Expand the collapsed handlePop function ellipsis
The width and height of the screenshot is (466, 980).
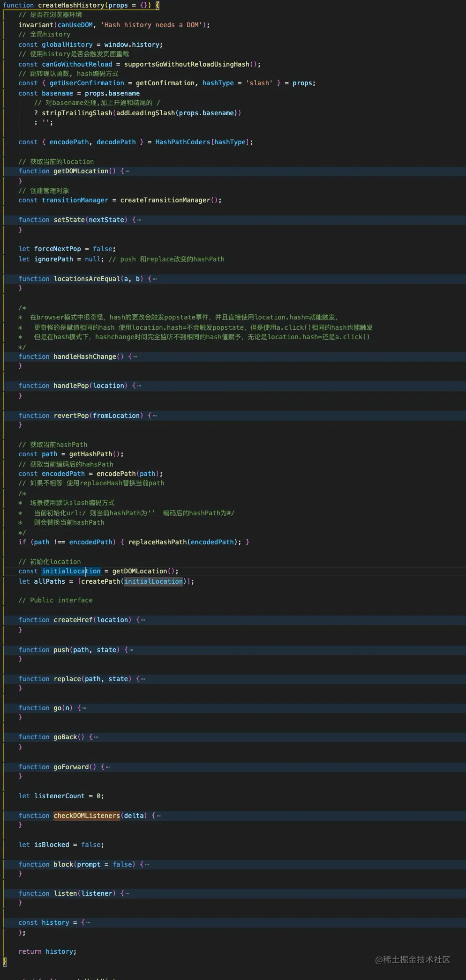(139, 386)
